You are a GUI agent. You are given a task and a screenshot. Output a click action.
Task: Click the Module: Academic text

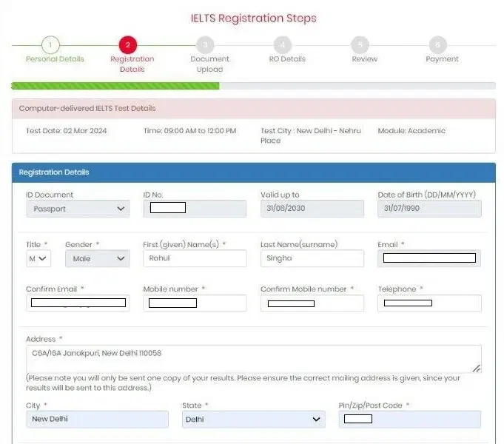click(x=411, y=131)
